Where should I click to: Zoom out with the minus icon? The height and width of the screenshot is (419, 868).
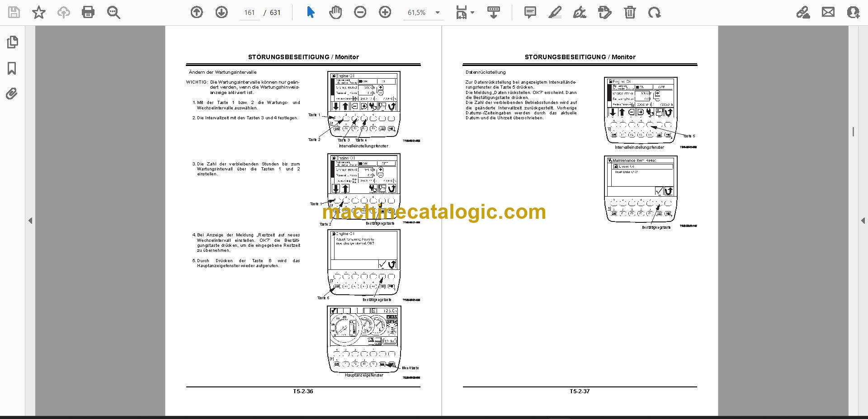360,12
